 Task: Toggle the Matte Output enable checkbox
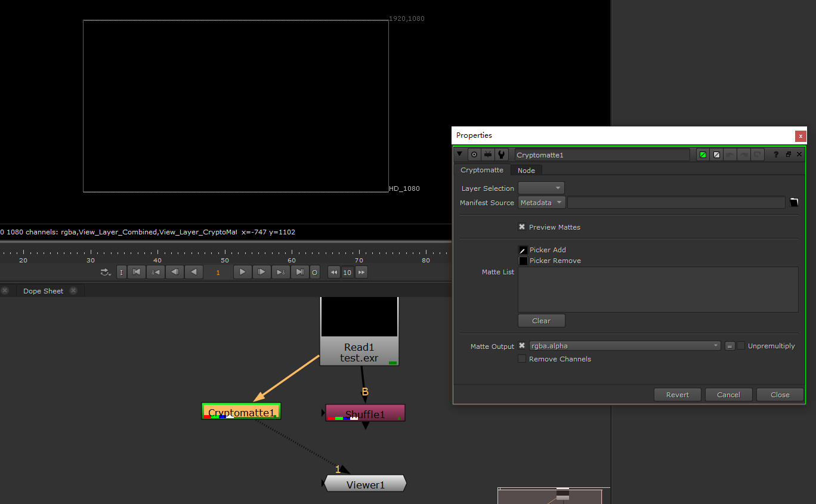522,346
